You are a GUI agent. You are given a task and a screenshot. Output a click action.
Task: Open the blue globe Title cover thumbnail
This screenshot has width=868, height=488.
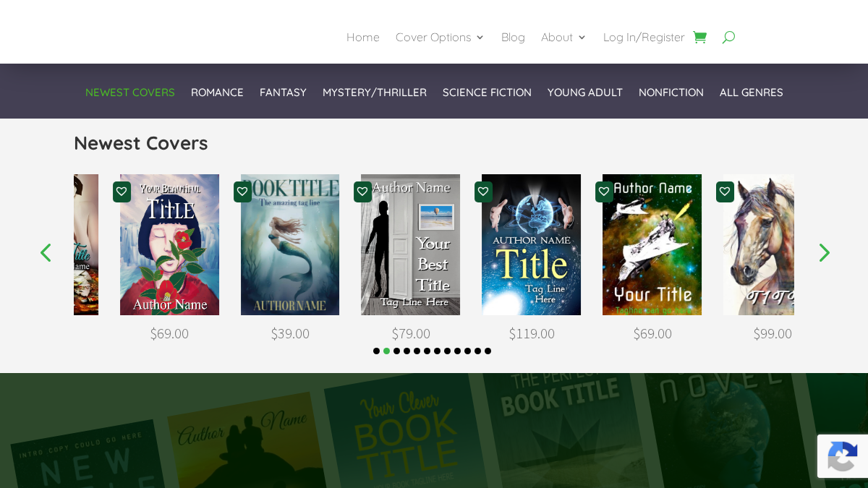pos(532,244)
